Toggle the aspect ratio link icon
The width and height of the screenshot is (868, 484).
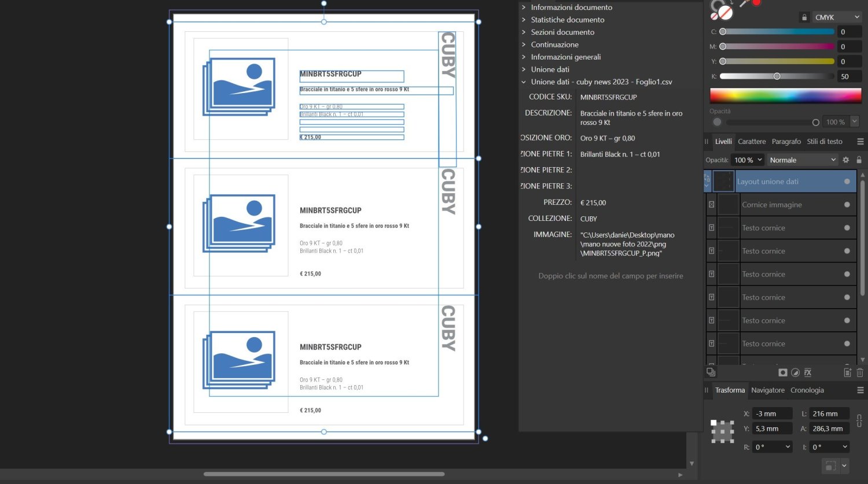859,421
